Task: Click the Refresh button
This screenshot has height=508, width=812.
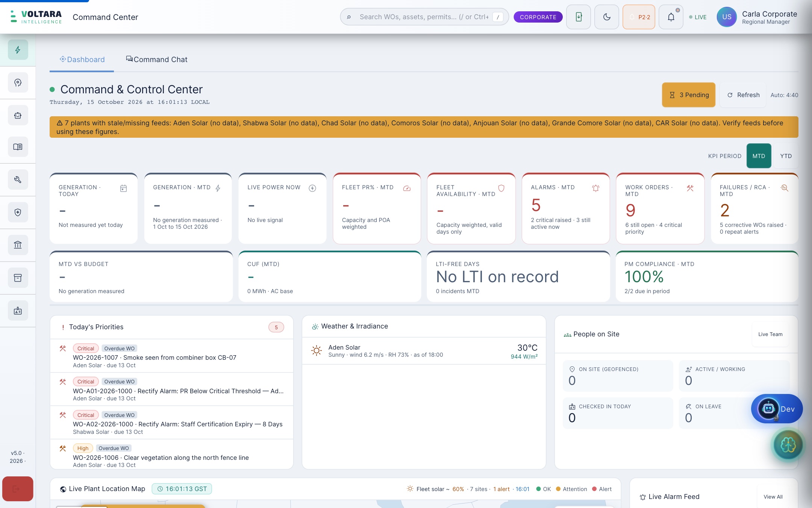Action: (743, 95)
